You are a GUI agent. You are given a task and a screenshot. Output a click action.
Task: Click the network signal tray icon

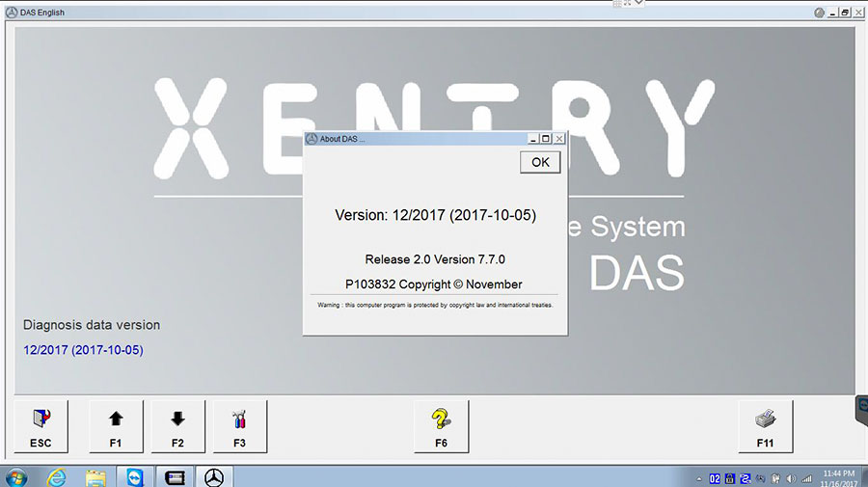(x=805, y=478)
